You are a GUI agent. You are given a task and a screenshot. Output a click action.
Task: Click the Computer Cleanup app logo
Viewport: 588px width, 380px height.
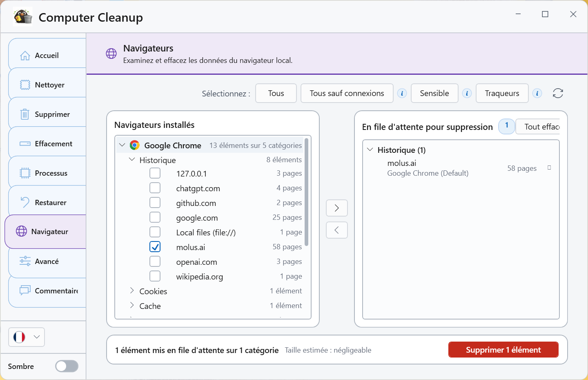pyautogui.click(x=23, y=17)
